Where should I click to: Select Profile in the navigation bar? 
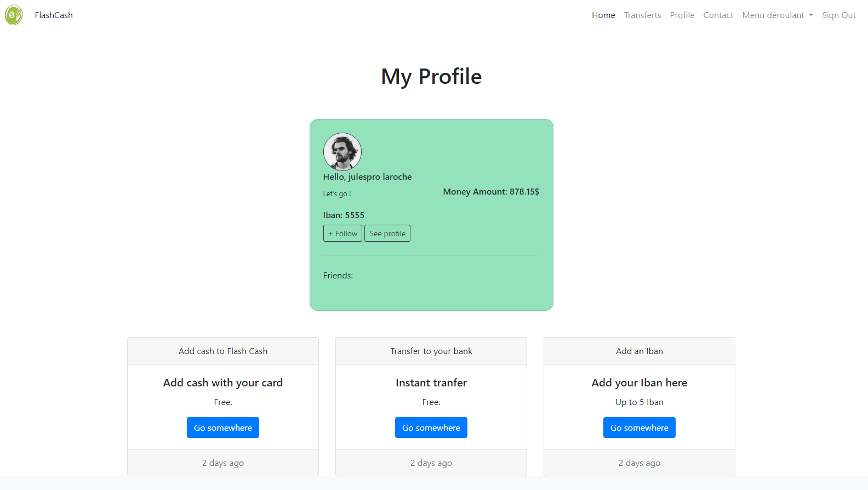point(682,15)
